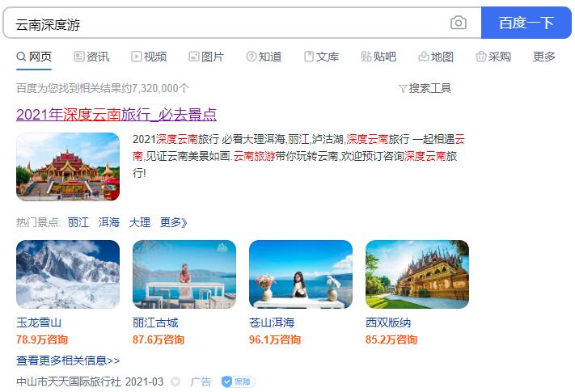The height and width of the screenshot is (392, 575).
Task: Go to the 知道 Q&A tab
Action: [264, 57]
